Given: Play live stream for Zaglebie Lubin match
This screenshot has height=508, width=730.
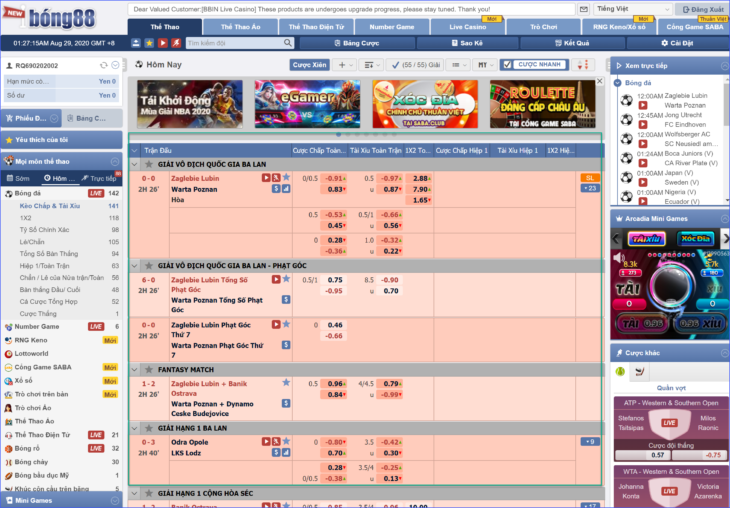Looking at the screenshot, I should click(x=266, y=177).
